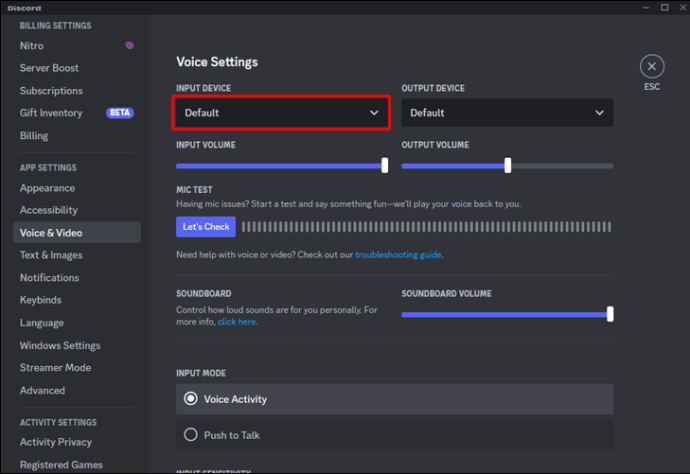Follow the soundboard click here link

coord(237,322)
